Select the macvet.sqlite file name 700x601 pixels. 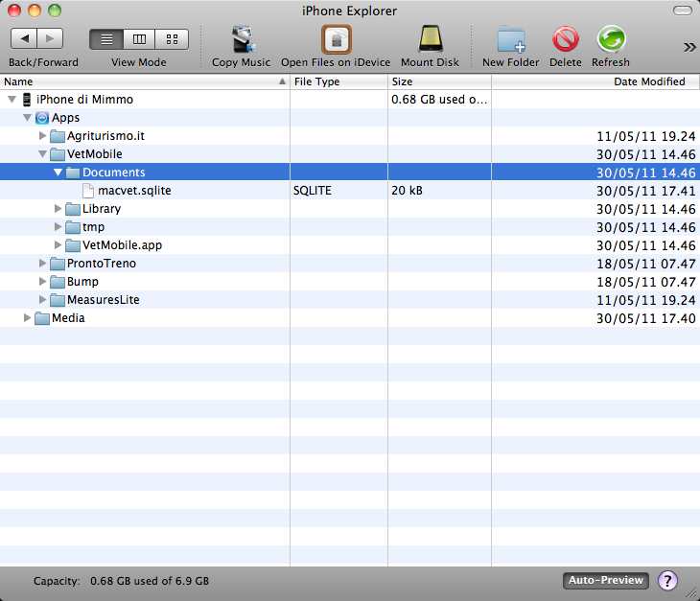[x=134, y=191]
